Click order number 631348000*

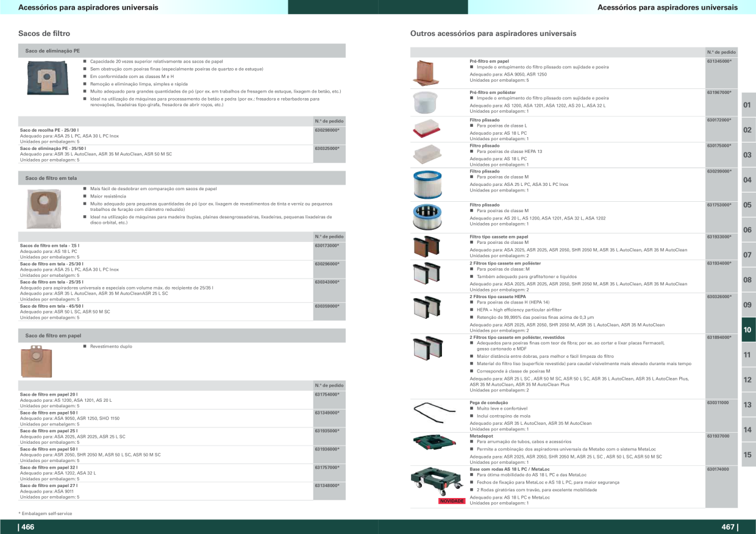click(x=327, y=485)
